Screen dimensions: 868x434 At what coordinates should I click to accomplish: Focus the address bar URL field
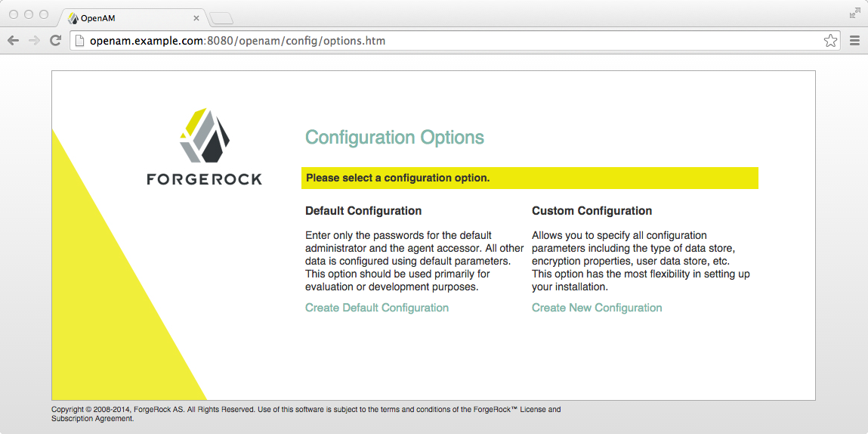[x=453, y=41]
